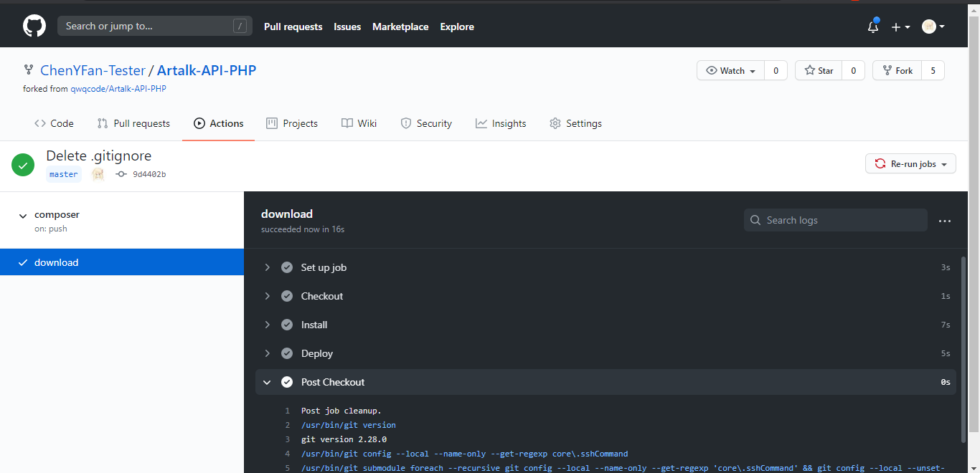980x473 pixels.
Task: Click the forks count 5
Action: pos(933,70)
